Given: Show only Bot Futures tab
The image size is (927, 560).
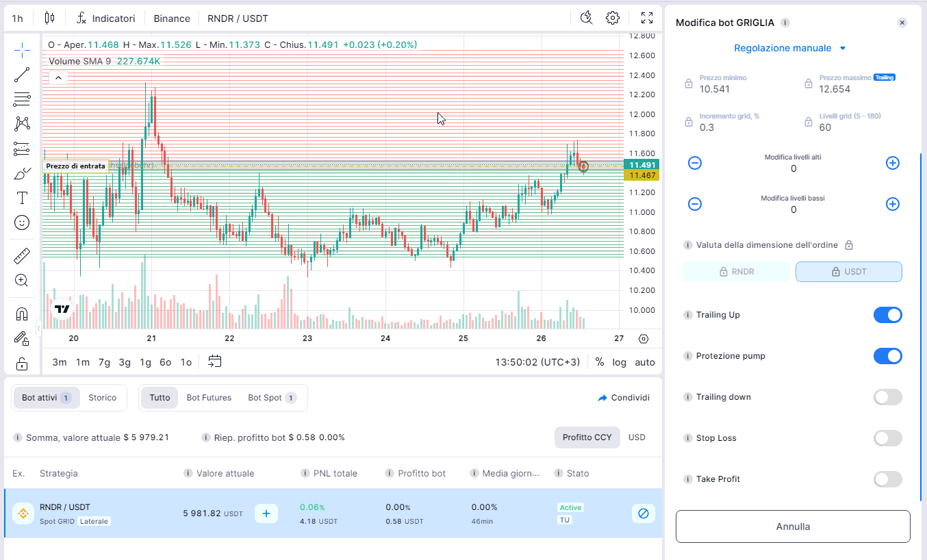Looking at the screenshot, I should tap(209, 398).
